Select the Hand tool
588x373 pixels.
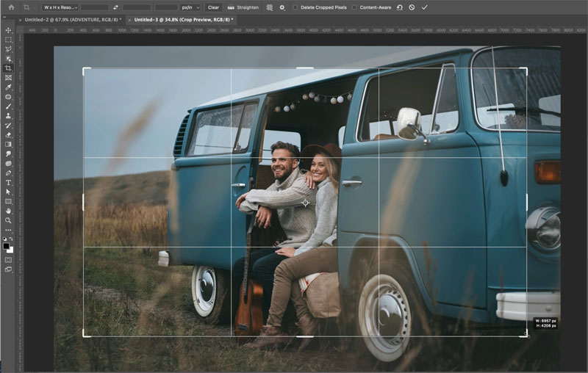point(8,211)
